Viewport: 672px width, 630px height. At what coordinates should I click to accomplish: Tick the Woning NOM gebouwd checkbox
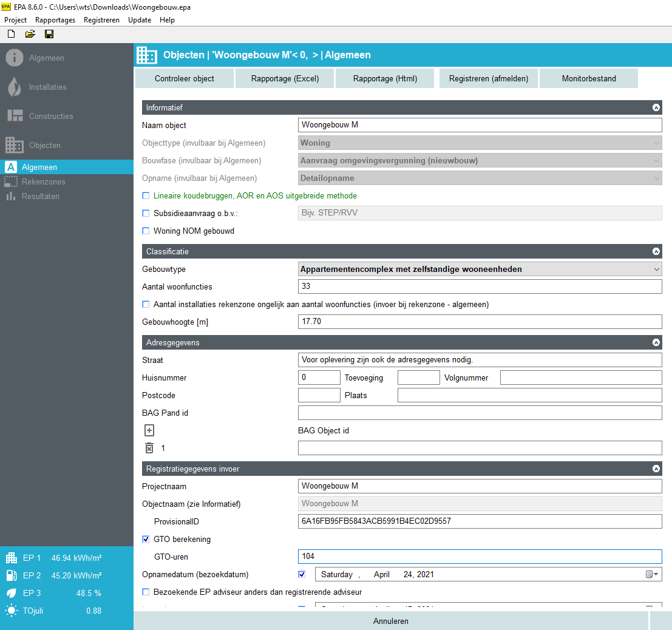pyautogui.click(x=146, y=231)
